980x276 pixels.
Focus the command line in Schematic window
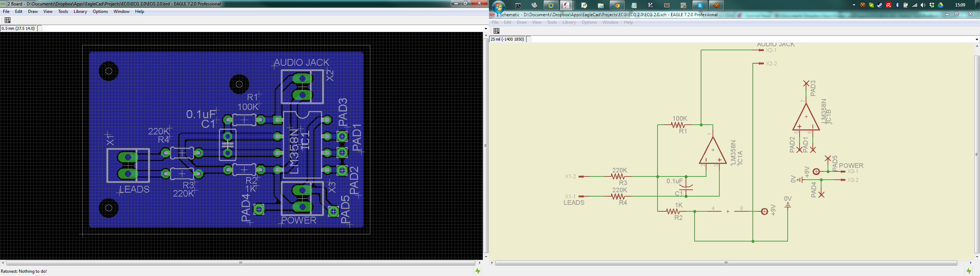click(752, 39)
